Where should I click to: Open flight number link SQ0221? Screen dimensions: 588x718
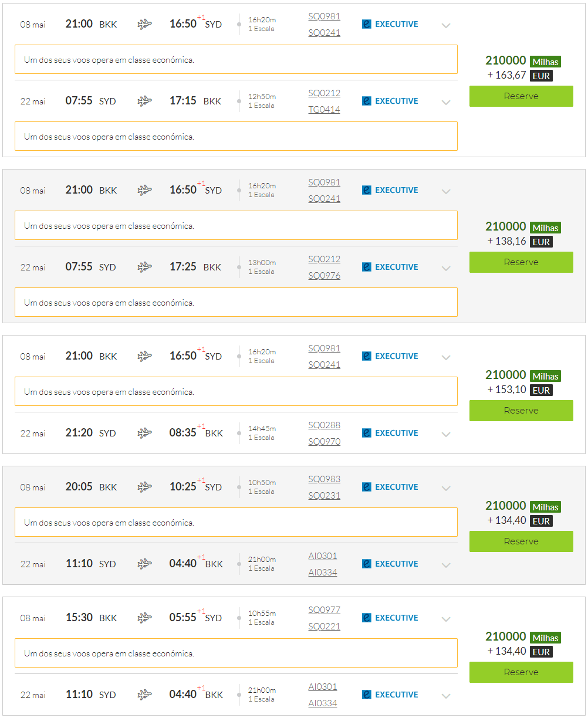(325, 626)
